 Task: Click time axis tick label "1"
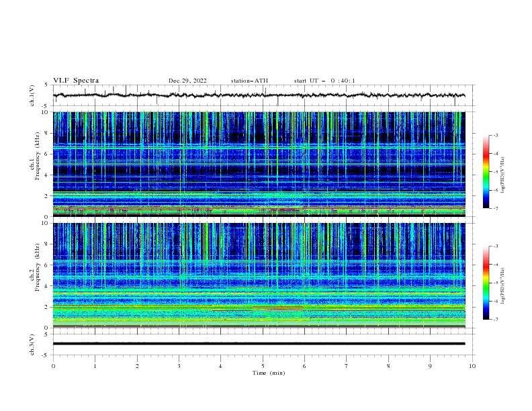(x=95, y=366)
